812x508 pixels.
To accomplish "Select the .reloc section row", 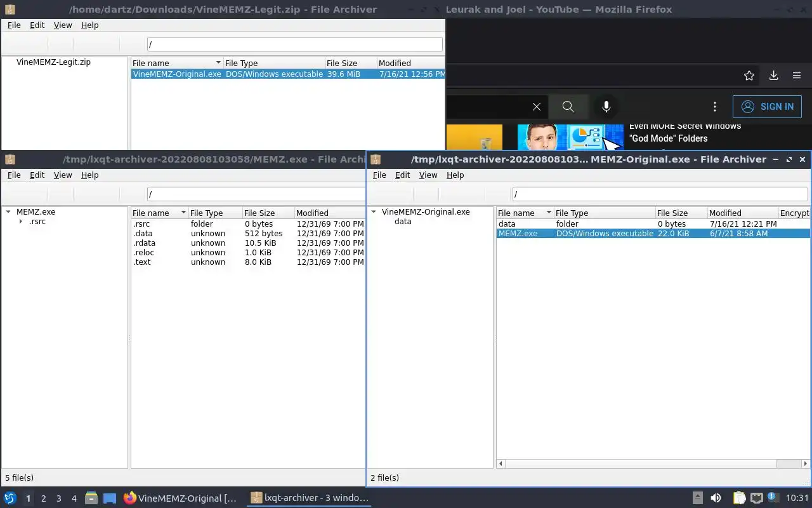I will 248,253.
